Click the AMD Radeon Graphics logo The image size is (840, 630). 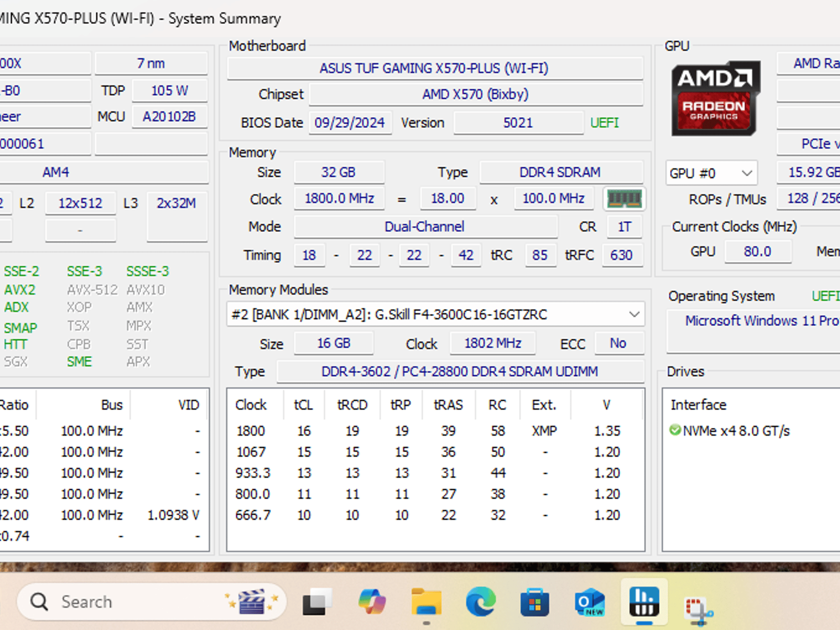(716, 98)
